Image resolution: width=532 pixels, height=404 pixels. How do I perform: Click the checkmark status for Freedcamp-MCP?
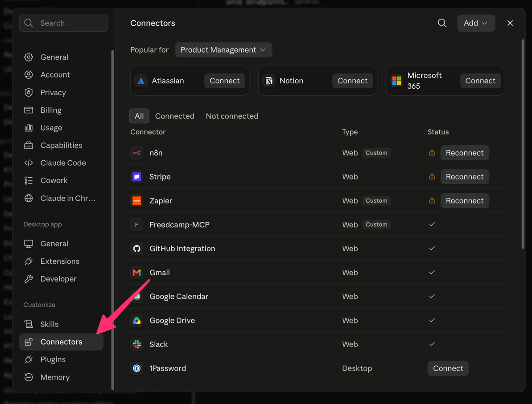(x=432, y=224)
